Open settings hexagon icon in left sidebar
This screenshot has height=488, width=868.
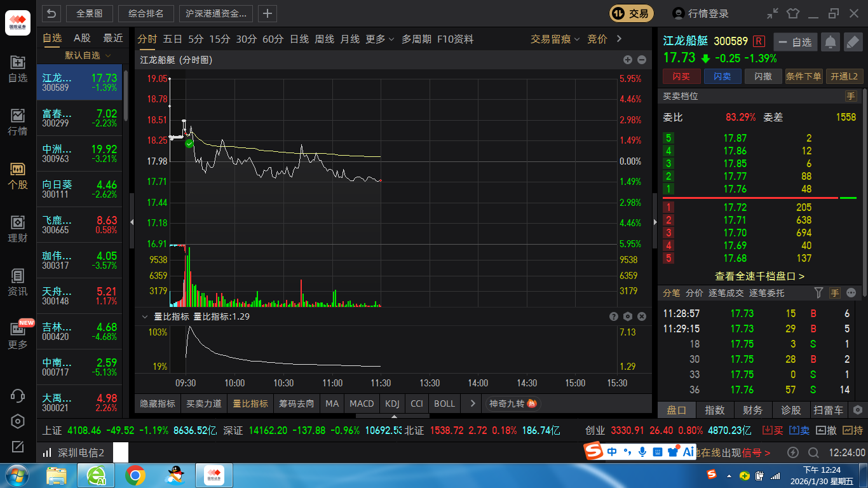18,421
